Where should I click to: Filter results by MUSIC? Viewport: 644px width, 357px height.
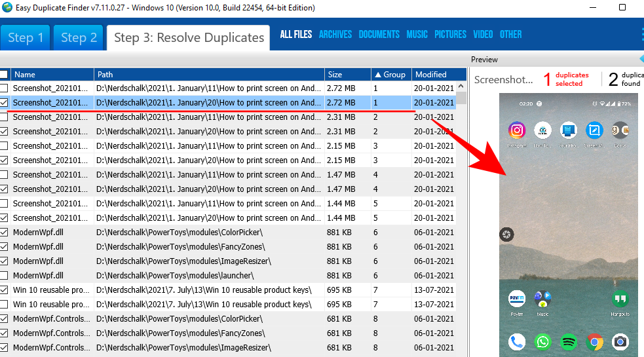click(417, 35)
